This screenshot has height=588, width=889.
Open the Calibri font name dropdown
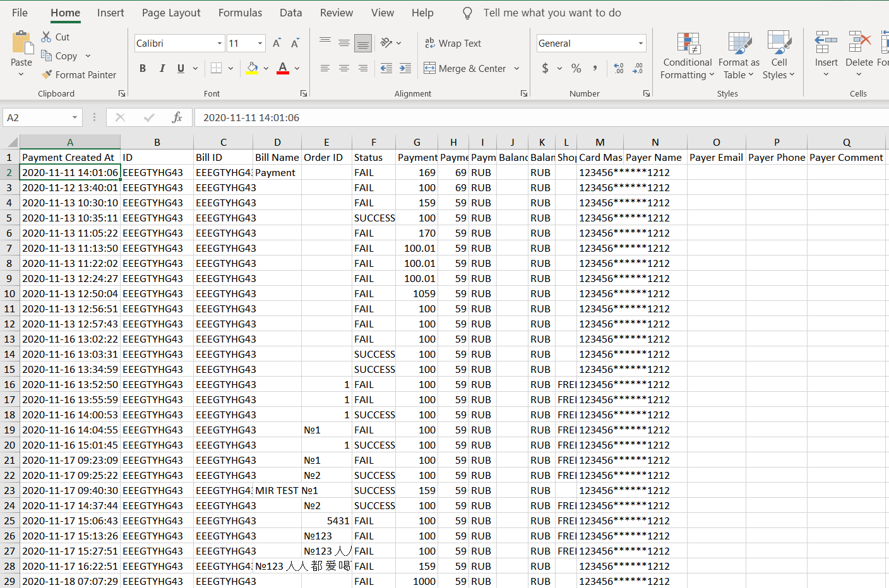[x=220, y=43]
